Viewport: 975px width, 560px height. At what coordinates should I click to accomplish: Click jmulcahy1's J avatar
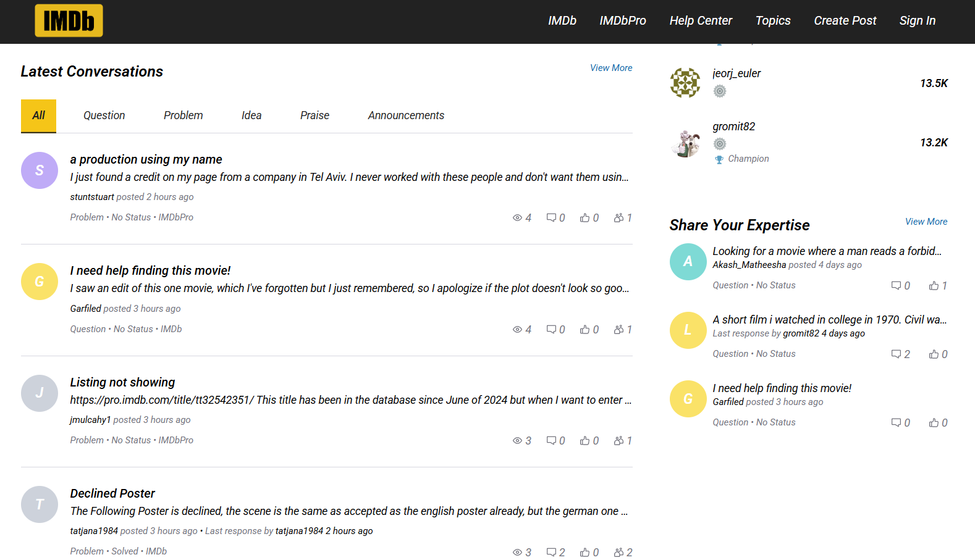[x=40, y=393]
